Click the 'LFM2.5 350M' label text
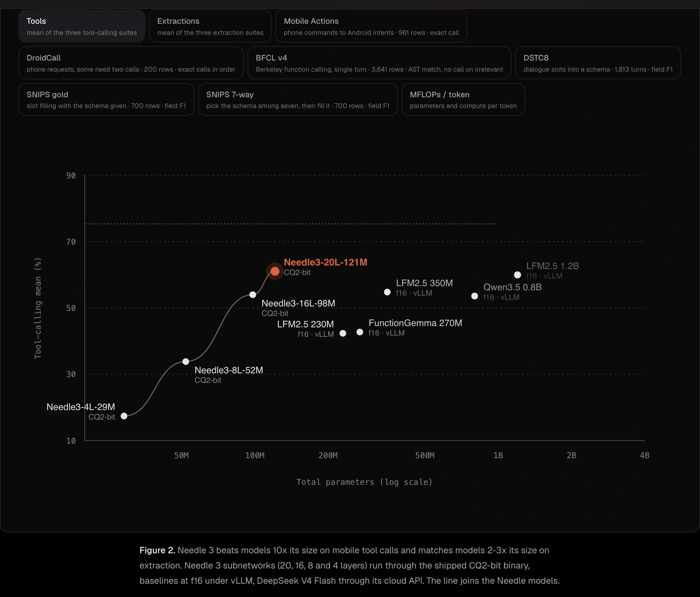 [x=424, y=283]
